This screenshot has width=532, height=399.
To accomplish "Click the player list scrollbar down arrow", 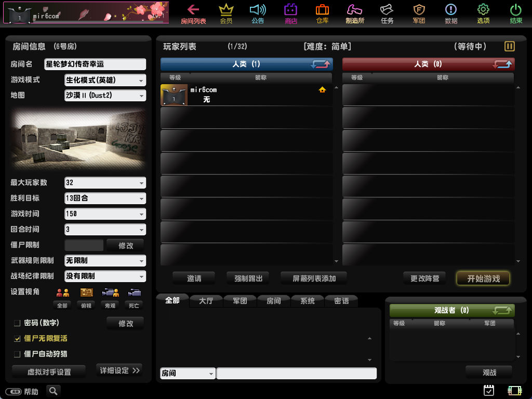I will pos(336,261).
